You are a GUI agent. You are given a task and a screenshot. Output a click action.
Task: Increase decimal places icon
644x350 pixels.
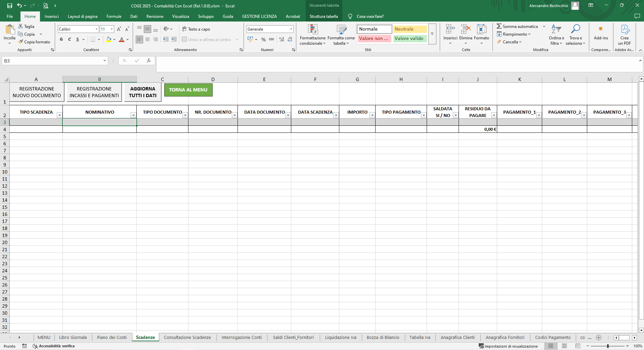[x=282, y=39]
